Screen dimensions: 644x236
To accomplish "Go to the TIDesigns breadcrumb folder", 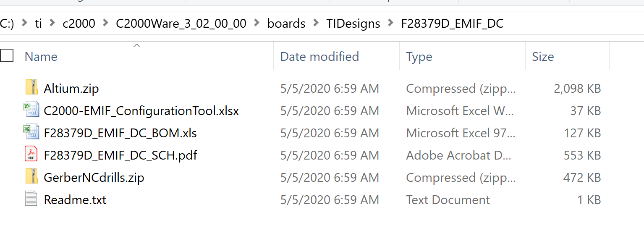I will click(353, 23).
